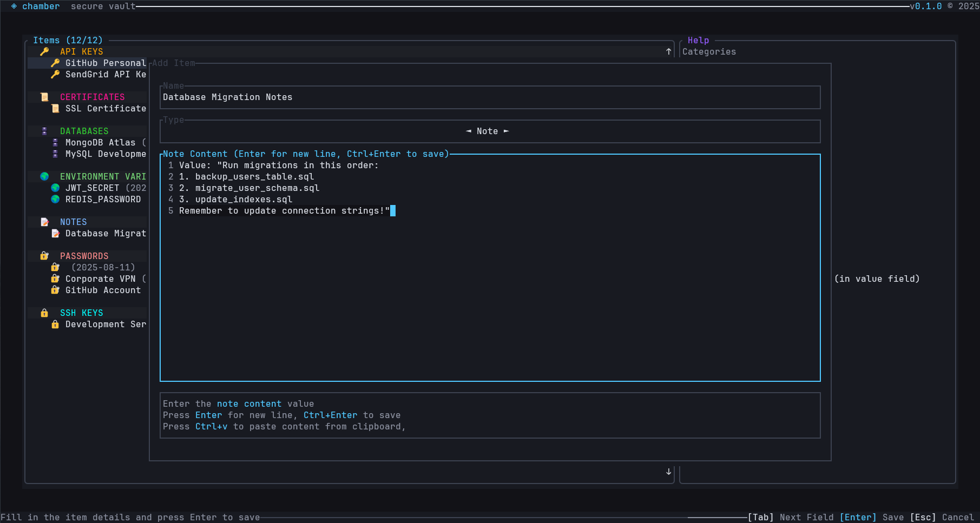This screenshot has height=523, width=980.
Task: Click the globe icon next to REDIS_PASSWORD
Action: point(55,200)
